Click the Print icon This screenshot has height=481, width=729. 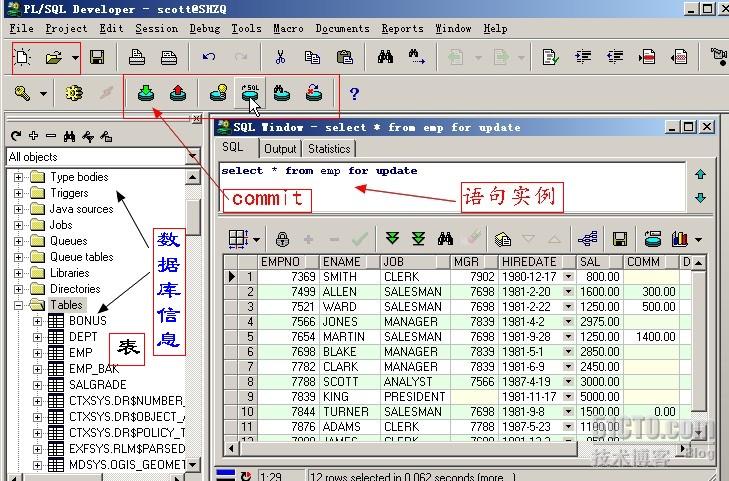[137, 58]
